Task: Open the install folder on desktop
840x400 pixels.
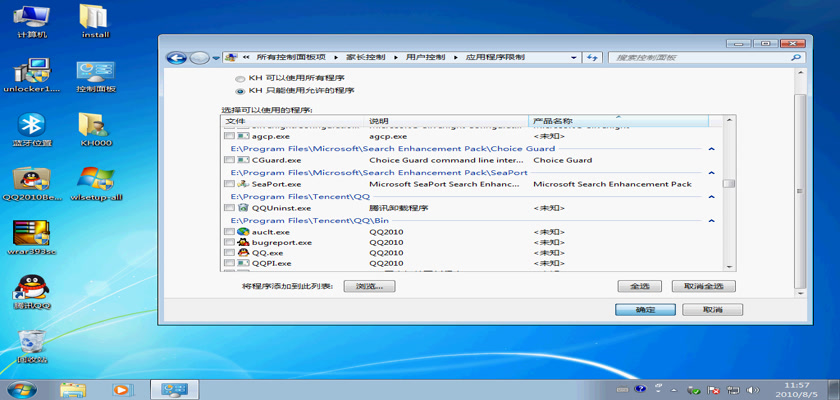Action: pos(95,18)
